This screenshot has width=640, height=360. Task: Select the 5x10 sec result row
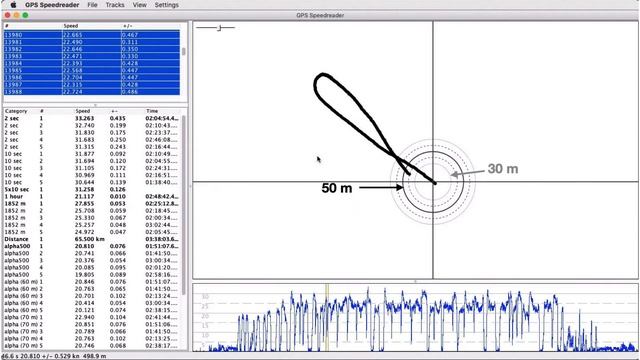click(x=92, y=189)
